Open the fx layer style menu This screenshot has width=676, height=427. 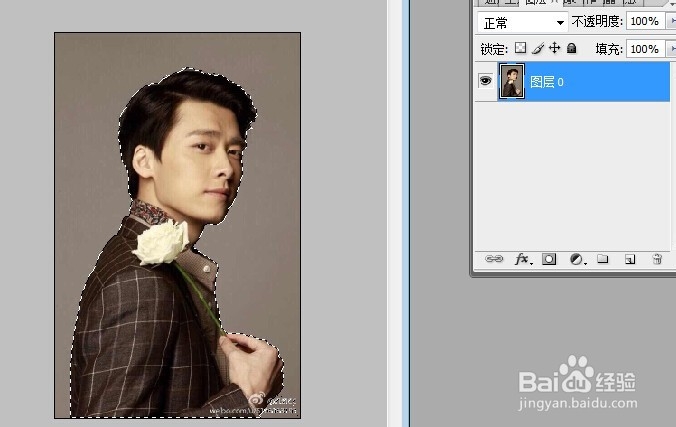pos(522,259)
